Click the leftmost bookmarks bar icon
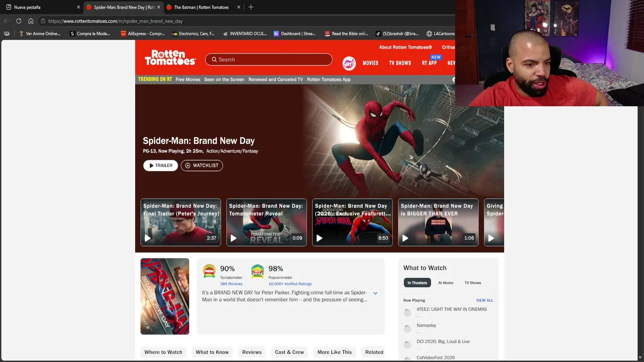 click(x=7, y=34)
